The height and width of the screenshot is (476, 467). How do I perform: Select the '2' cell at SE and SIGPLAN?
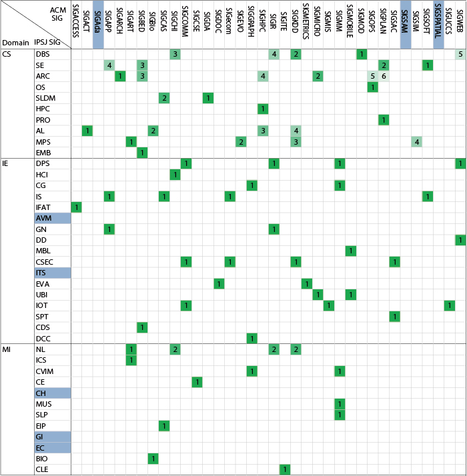(384, 65)
